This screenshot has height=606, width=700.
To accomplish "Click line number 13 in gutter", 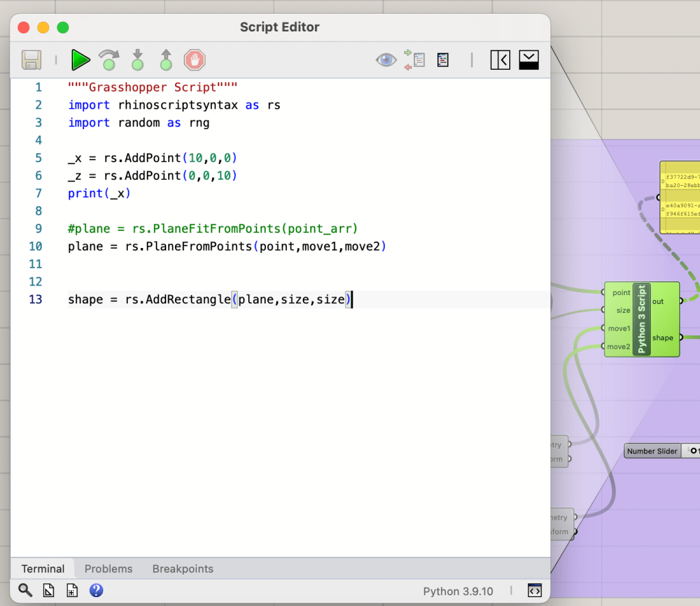I will (35, 299).
